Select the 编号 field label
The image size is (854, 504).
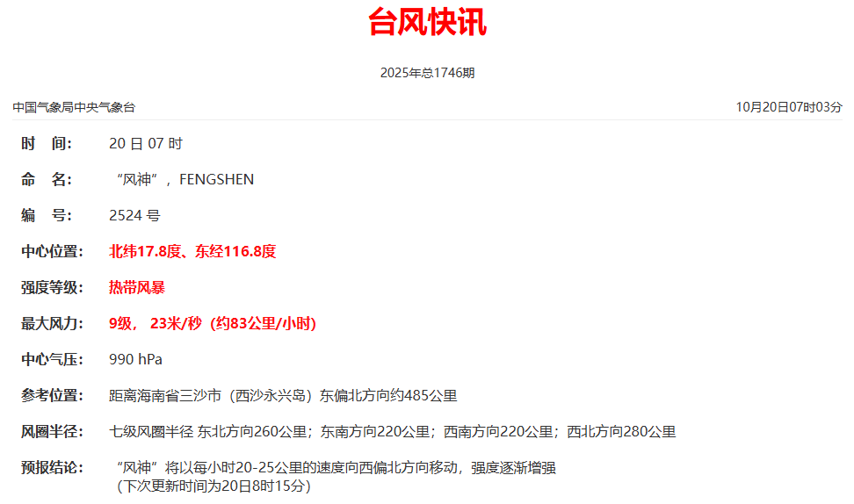pos(47,215)
